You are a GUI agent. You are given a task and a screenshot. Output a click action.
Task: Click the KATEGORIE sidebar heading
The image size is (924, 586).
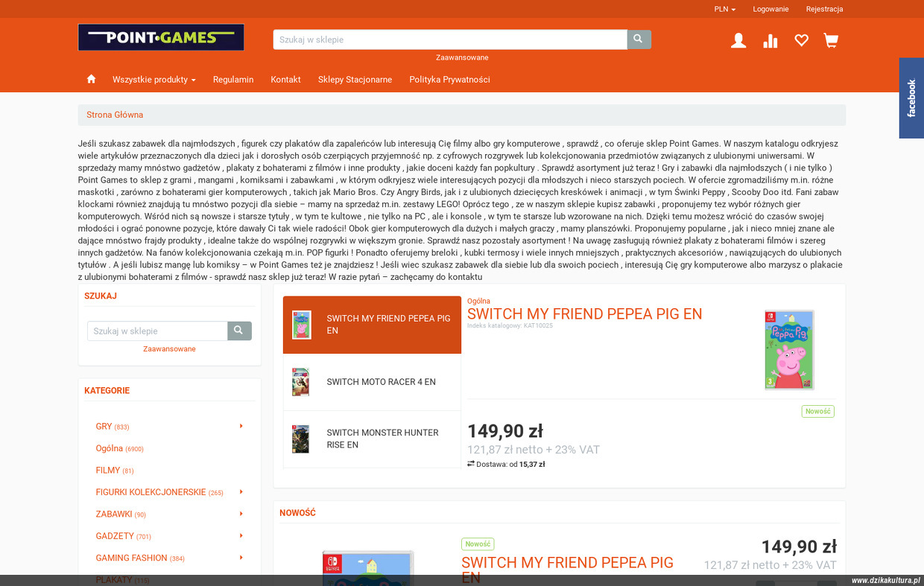coord(107,390)
